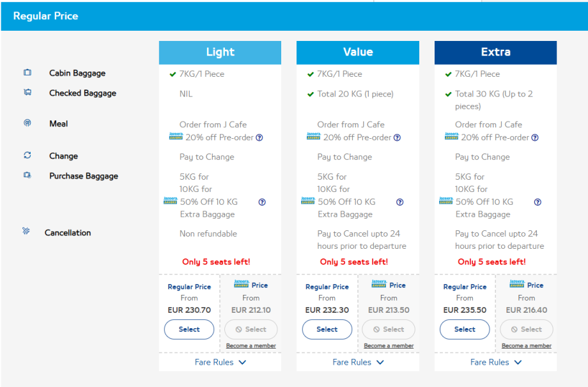Click the Cancellation icon
Screen dimensions: 588x387
(x=26, y=232)
